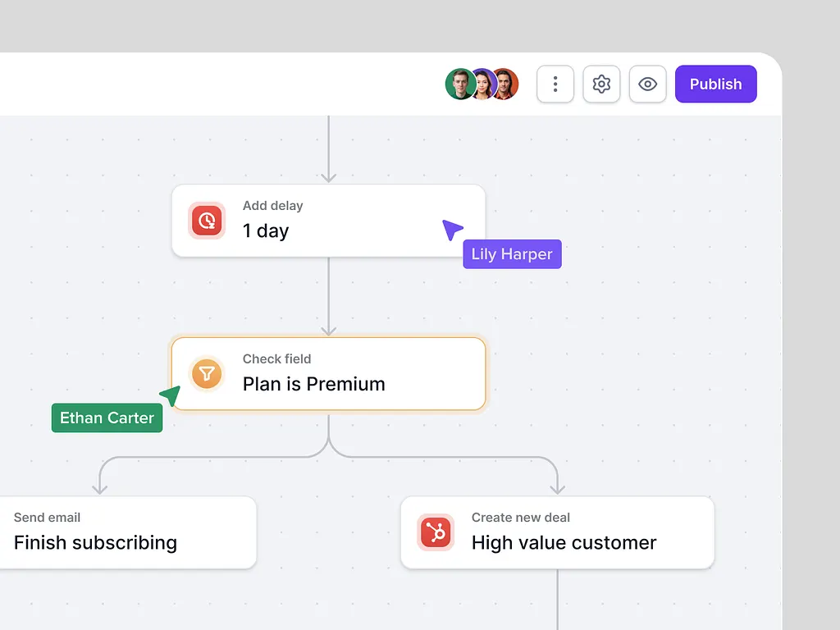Click the purple Lily Harper cursor arrow
This screenshot has width=840, height=630.
pyautogui.click(x=452, y=230)
